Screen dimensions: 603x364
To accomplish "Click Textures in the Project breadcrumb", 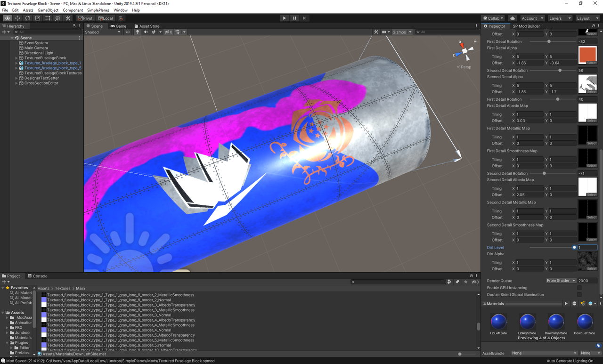I will pyautogui.click(x=62, y=288).
